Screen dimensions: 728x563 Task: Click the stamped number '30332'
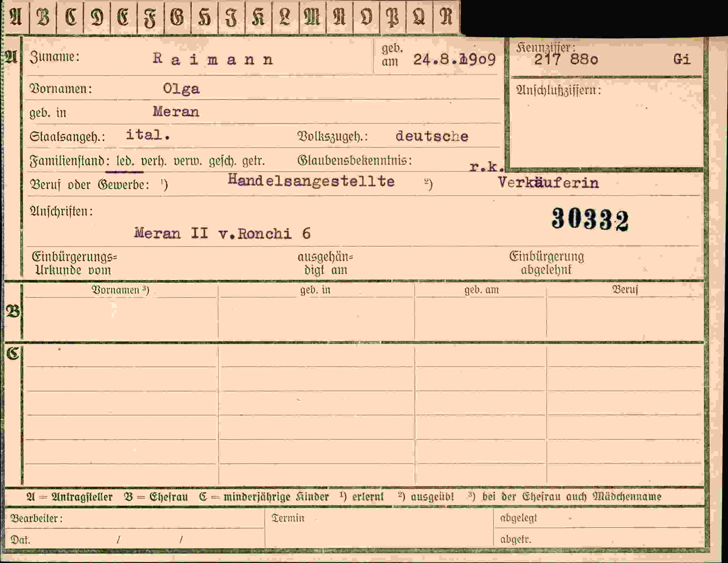coord(590,219)
